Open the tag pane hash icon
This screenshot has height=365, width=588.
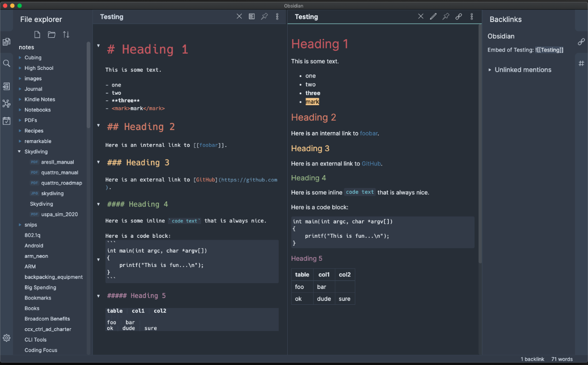point(581,63)
